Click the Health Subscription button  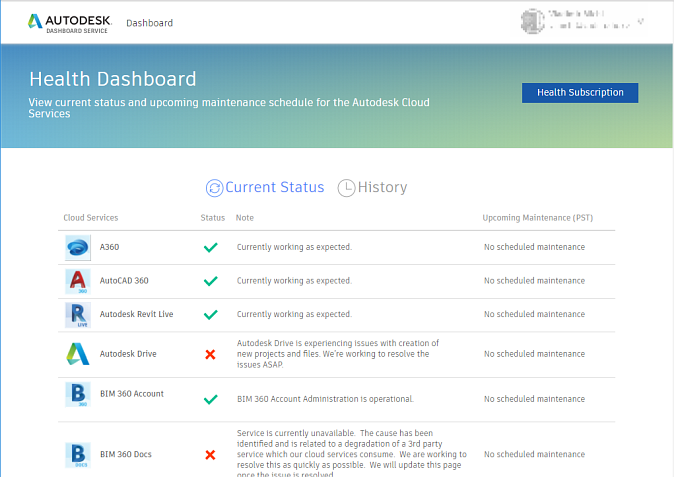point(580,93)
